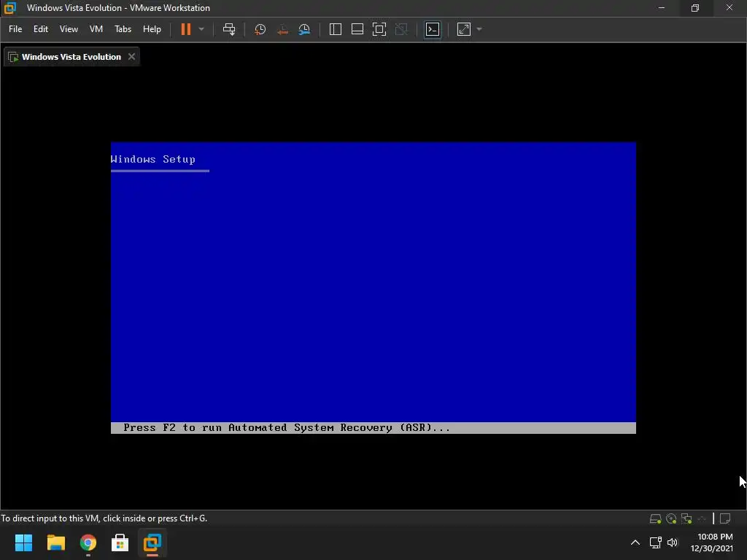Restore down the VMware Workstation window
Screen dimensions: 747x560
tap(695, 7)
